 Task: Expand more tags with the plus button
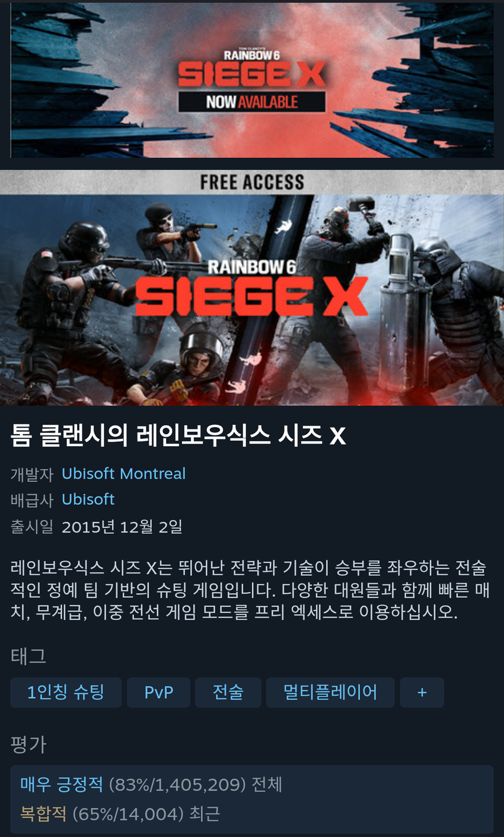422,692
